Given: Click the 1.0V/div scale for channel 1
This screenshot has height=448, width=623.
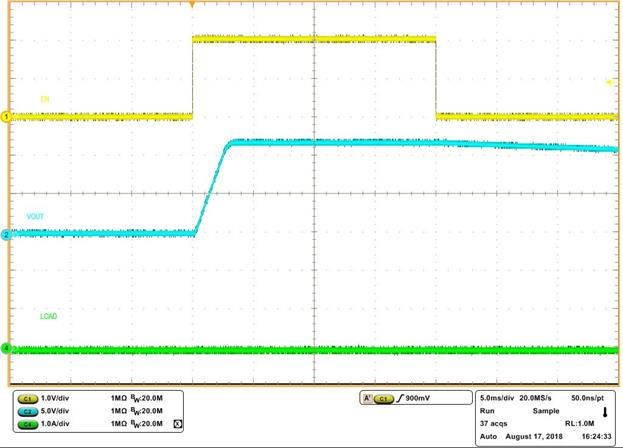Looking at the screenshot, I should (x=56, y=399).
